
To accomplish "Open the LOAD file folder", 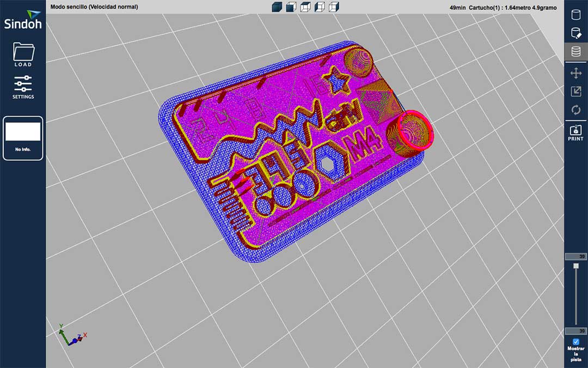I will pyautogui.click(x=23, y=55).
